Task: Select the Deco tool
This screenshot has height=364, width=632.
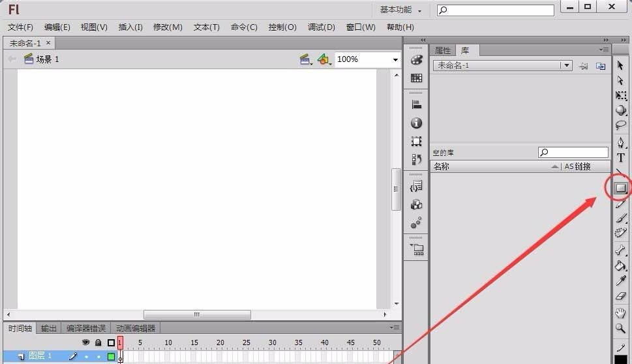Action: coord(621,233)
